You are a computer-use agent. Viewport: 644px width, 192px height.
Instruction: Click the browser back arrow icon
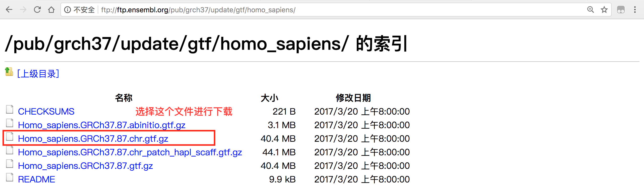[x=9, y=10]
